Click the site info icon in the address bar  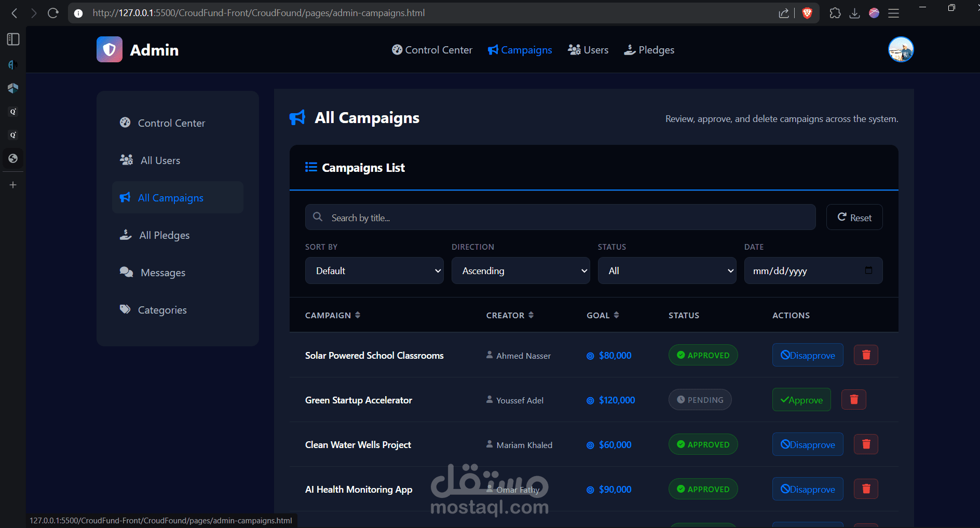pyautogui.click(x=78, y=13)
